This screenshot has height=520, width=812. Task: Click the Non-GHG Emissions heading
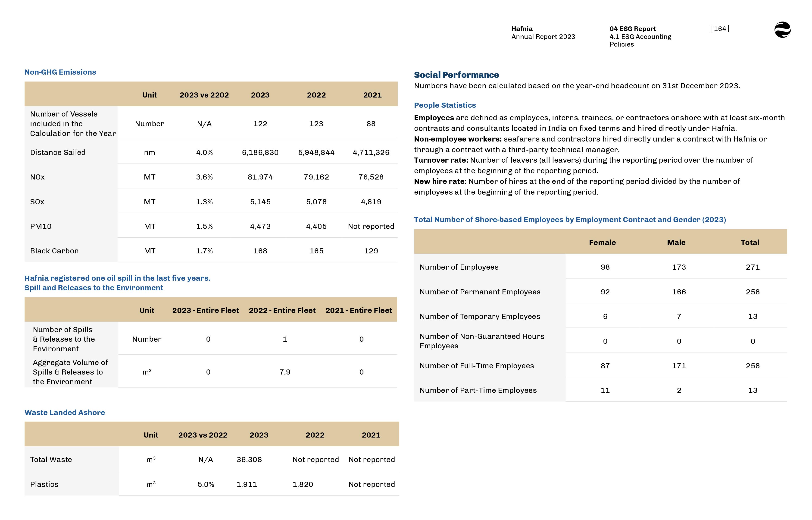(60, 72)
